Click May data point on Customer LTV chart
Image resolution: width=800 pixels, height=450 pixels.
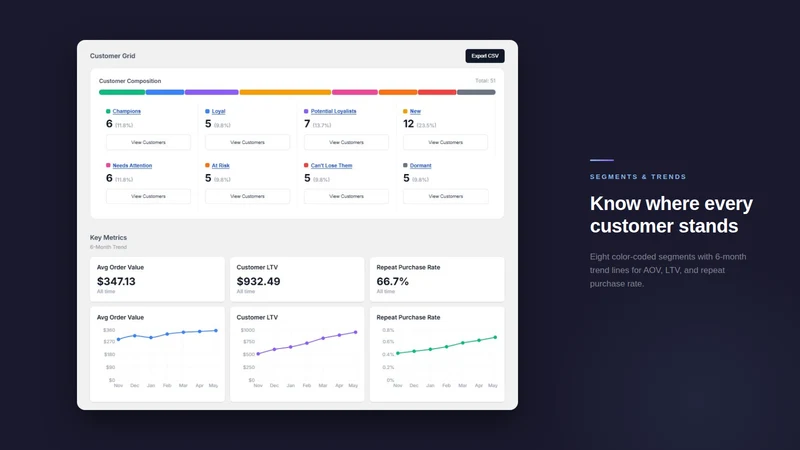[356, 332]
